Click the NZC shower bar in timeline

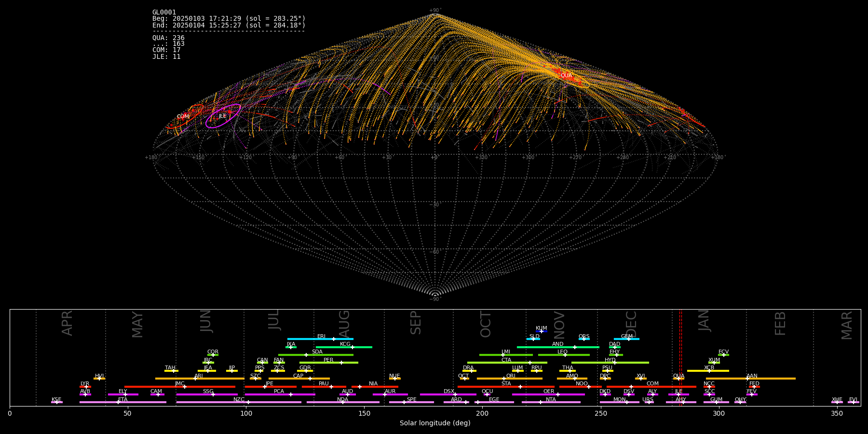coord(239,402)
